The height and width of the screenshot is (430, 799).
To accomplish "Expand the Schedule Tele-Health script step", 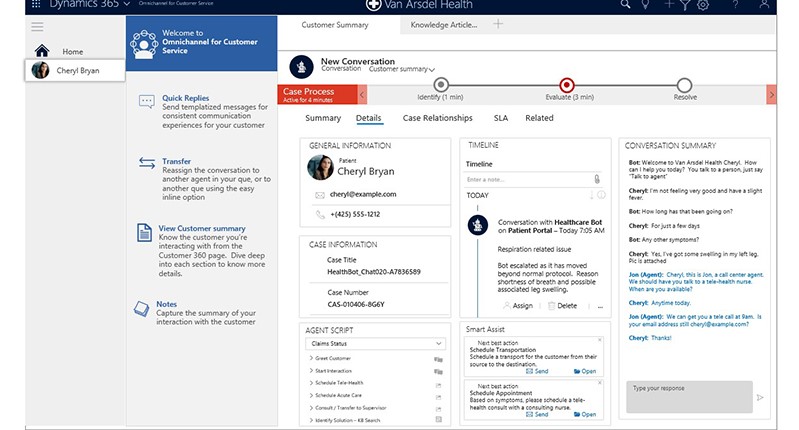I will click(x=311, y=383).
